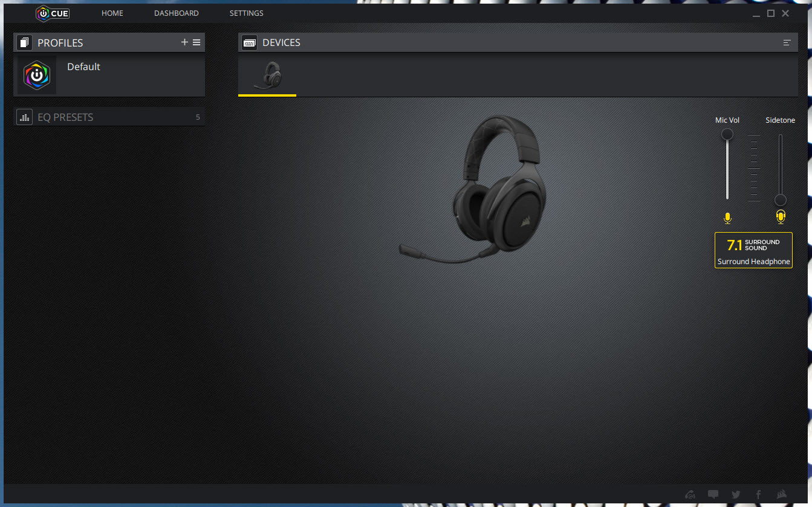Close the iCUE window

785,13
